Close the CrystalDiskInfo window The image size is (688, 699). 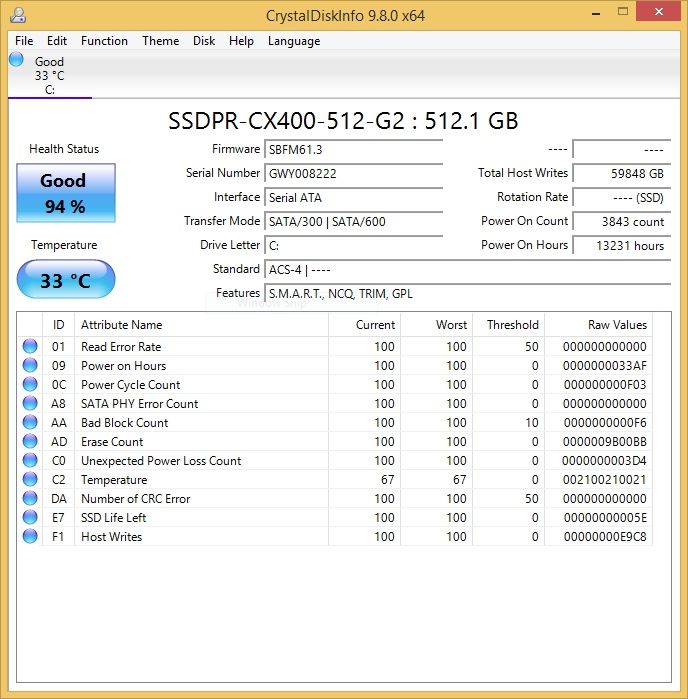(659, 12)
